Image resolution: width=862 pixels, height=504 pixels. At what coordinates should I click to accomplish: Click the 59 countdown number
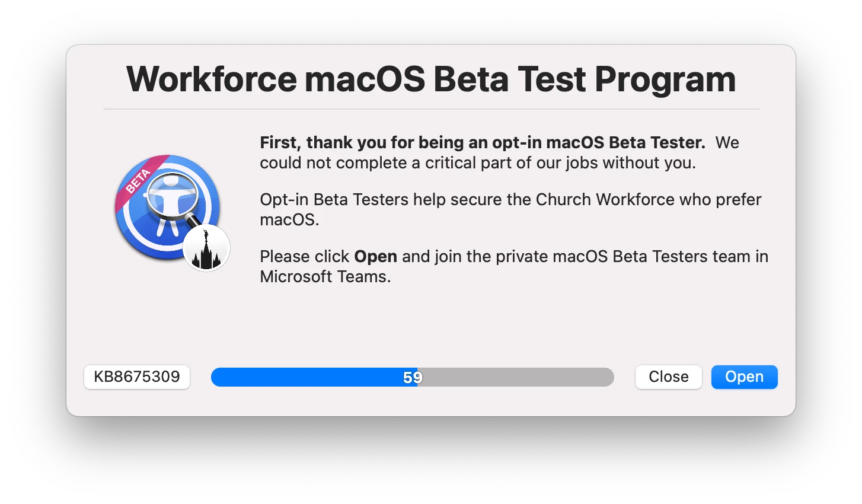413,378
